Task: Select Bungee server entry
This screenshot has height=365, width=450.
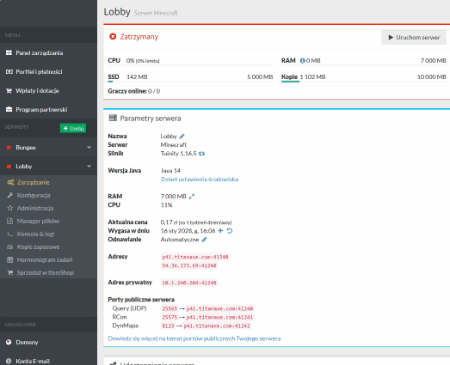Action: (48, 147)
